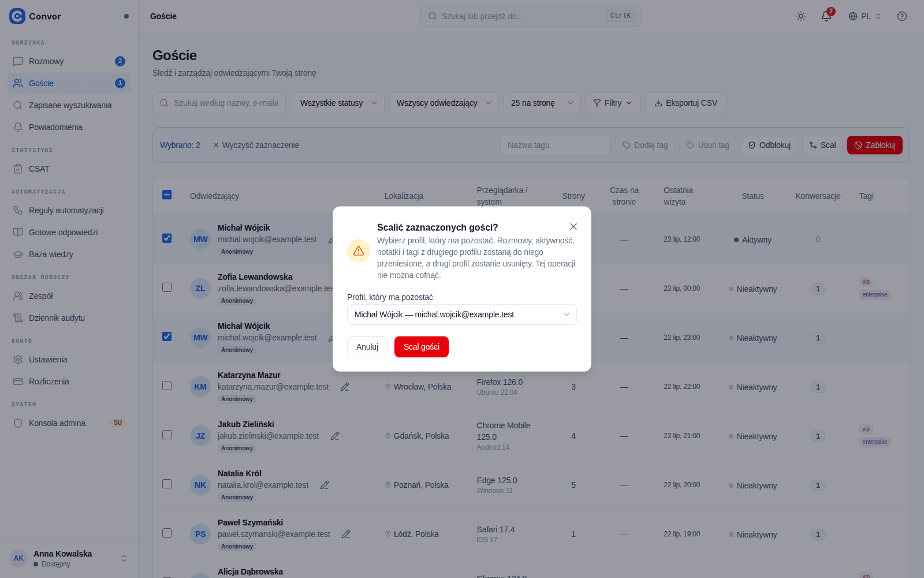Open CSAT statistics page
Screen dimensions: 924x578
tap(69, 169)
